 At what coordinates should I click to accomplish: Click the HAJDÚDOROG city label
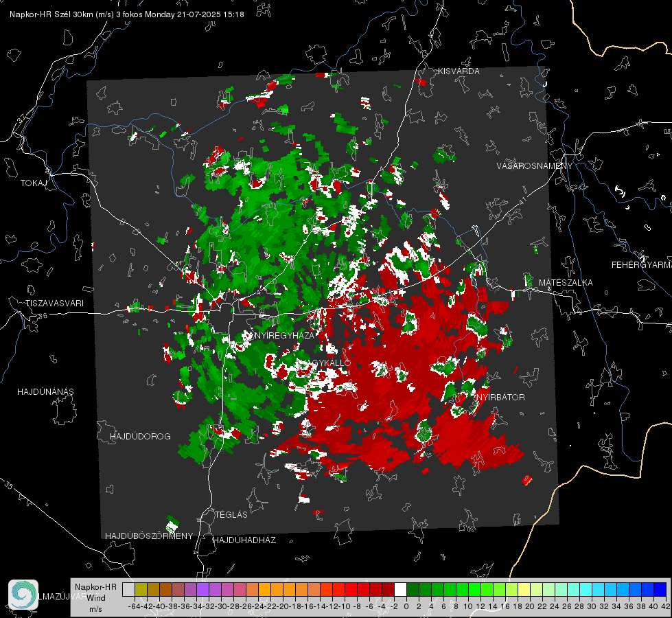tap(140, 437)
